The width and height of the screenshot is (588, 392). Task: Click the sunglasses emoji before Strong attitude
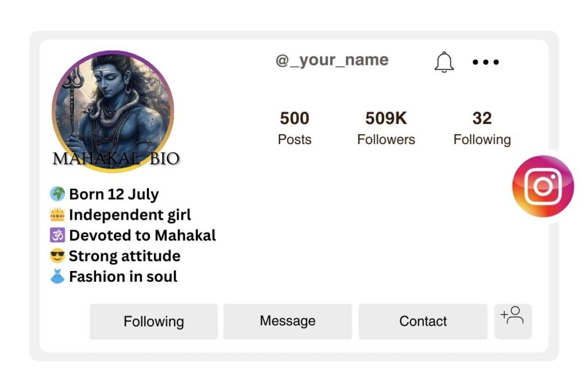57,256
